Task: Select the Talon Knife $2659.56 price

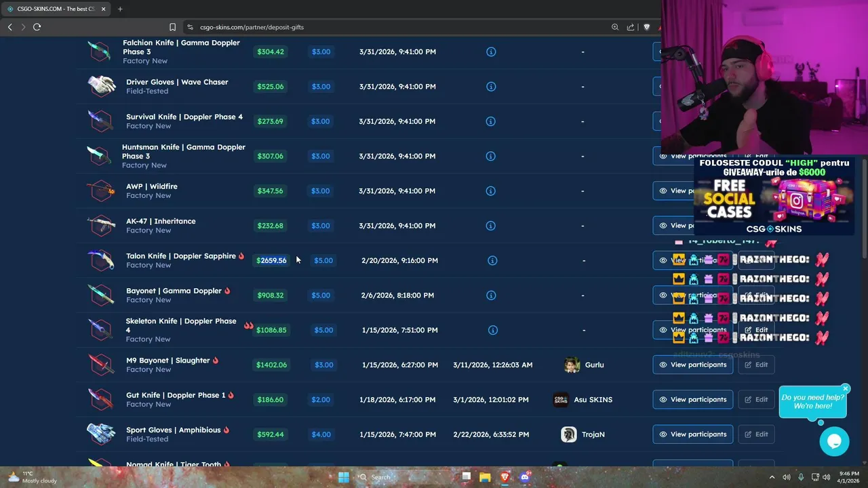Action: pyautogui.click(x=271, y=260)
